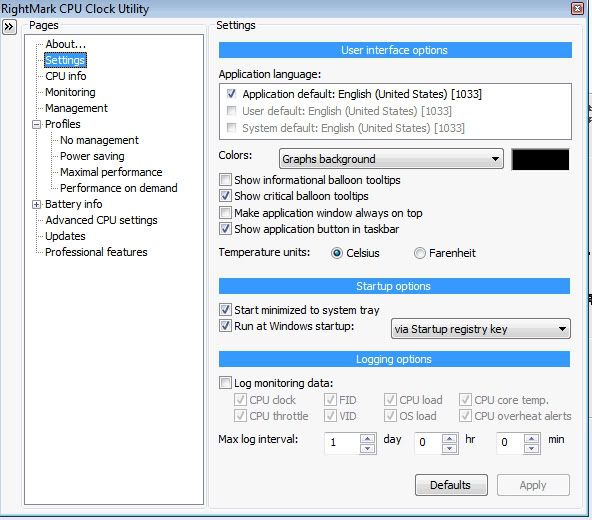Image resolution: width=592 pixels, height=520 pixels.
Task: Collapse the Profiles tree node
Action: (x=36, y=124)
